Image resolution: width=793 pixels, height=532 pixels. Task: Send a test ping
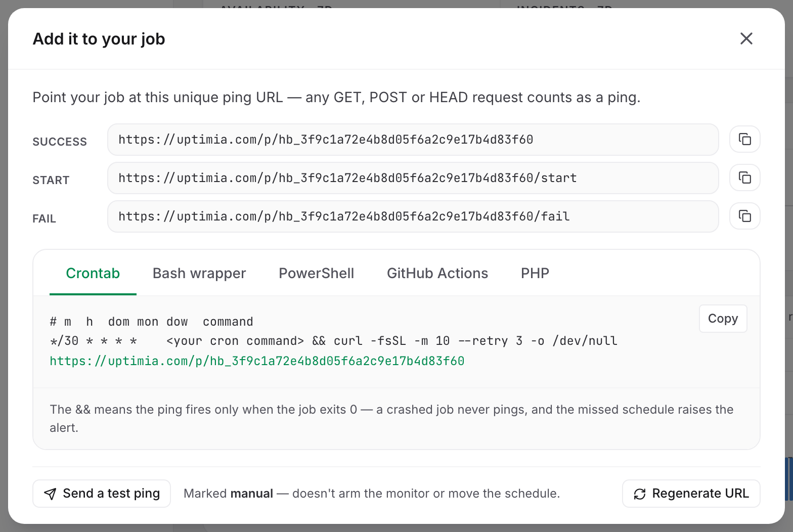pyautogui.click(x=102, y=494)
